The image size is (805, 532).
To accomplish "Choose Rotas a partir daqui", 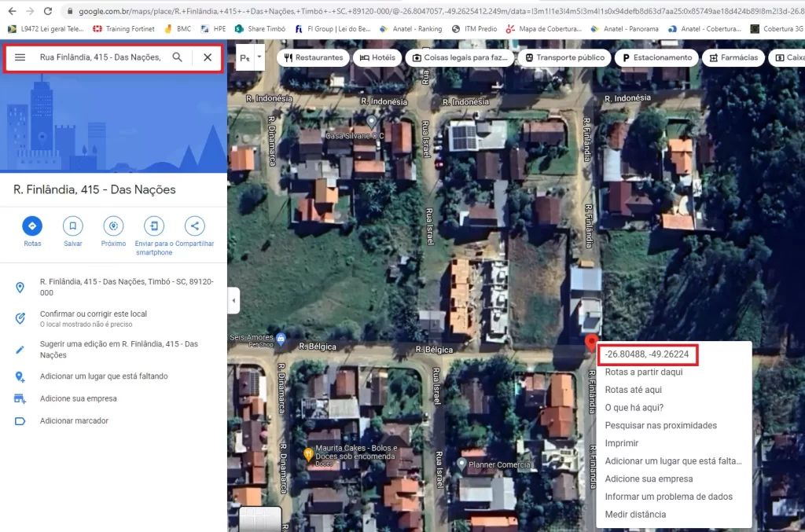I will pyautogui.click(x=644, y=372).
